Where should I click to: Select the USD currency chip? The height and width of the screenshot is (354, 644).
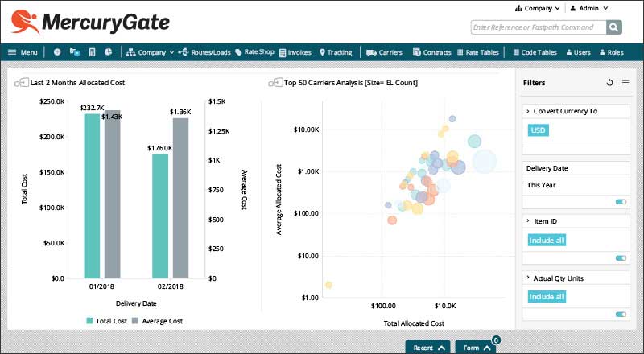(x=538, y=130)
